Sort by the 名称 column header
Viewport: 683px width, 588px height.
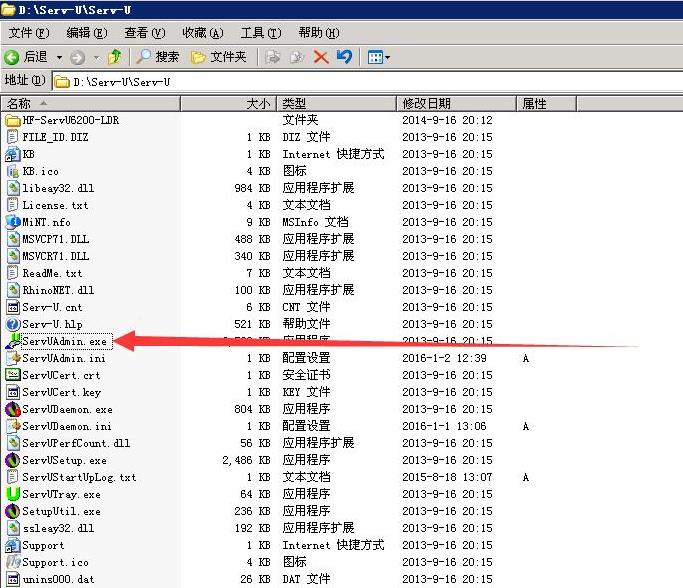pyautogui.click(x=91, y=104)
